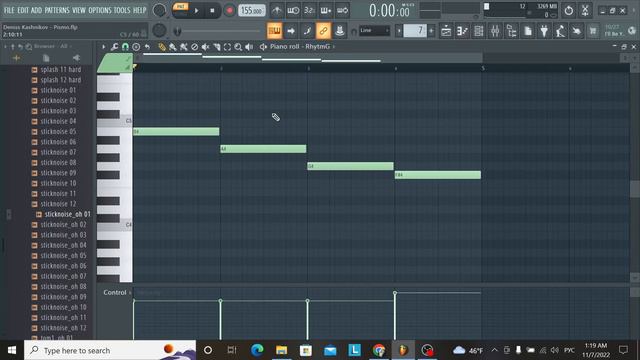
Task: Open the Piano roll - RhytmG channel selector
Action: pyautogui.click(x=302, y=47)
